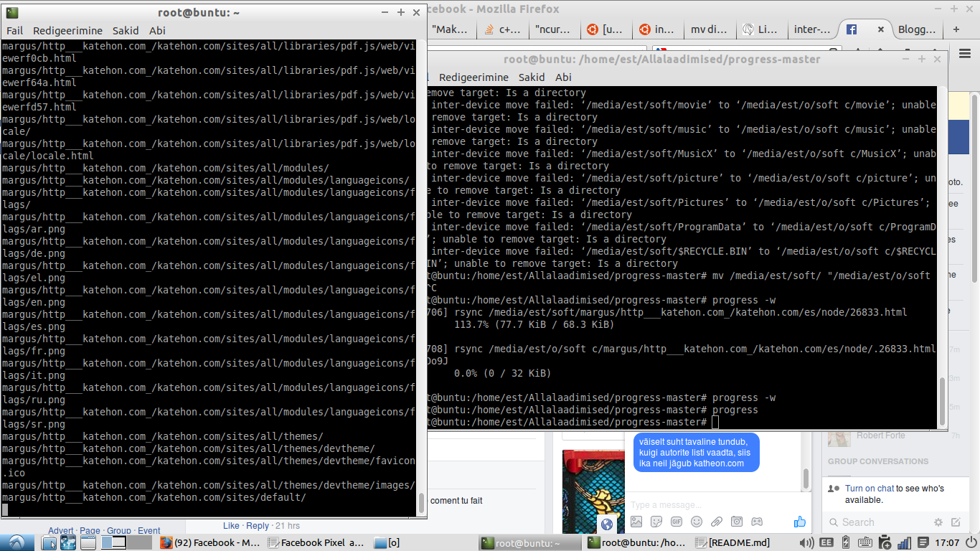Attach a photo in the Facebook chat
Viewport: 980px width, 551px height.
tap(636, 522)
